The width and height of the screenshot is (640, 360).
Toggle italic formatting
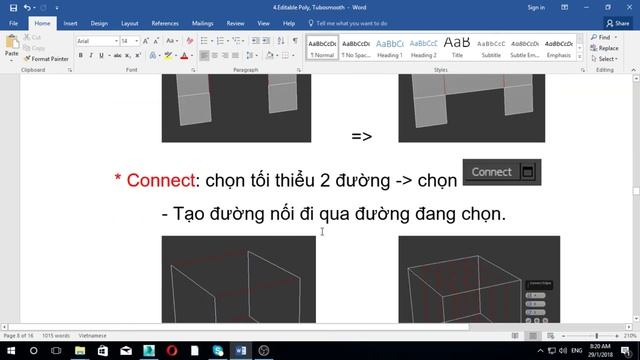tap(91, 55)
